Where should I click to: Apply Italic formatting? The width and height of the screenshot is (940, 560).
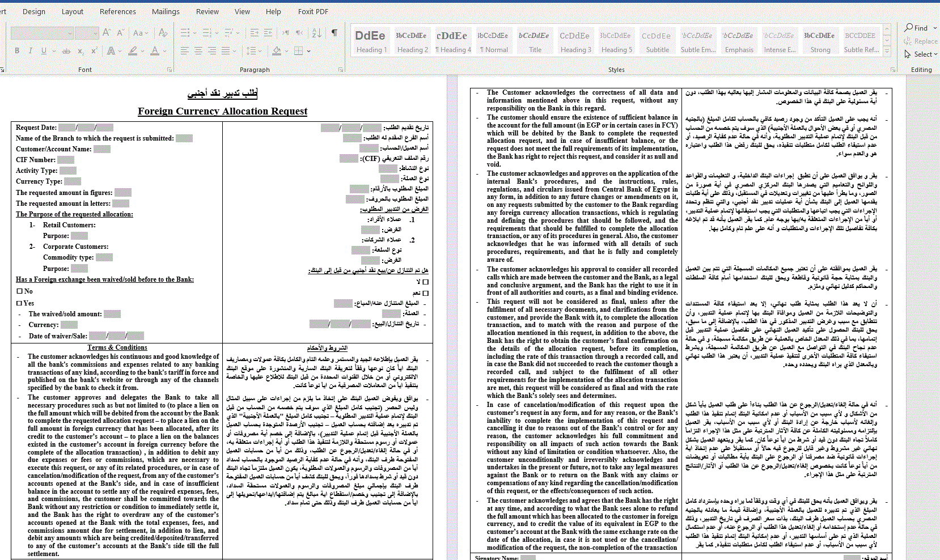click(x=31, y=51)
